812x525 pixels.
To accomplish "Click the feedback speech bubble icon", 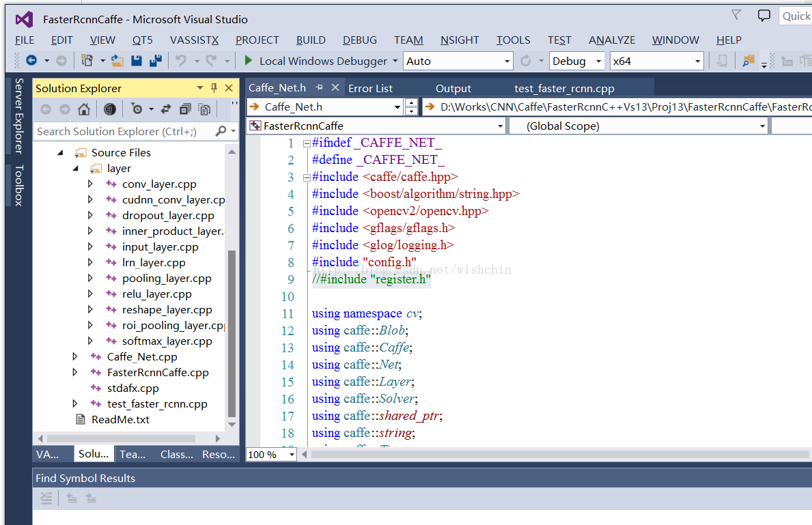I will pyautogui.click(x=764, y=16).
